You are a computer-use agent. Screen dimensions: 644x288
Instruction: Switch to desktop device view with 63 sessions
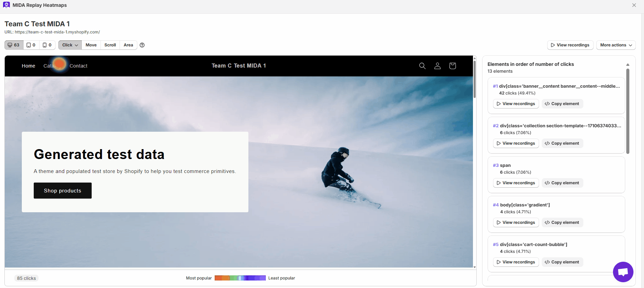[14, 45]
